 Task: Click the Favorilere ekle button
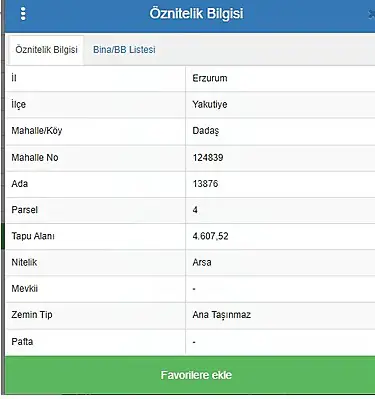(x=190, y=375)
